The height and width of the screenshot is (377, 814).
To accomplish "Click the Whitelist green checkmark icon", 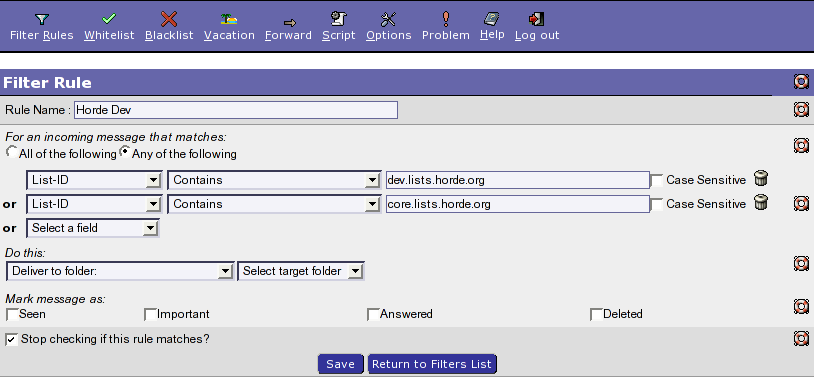I will tap(109, 19).
